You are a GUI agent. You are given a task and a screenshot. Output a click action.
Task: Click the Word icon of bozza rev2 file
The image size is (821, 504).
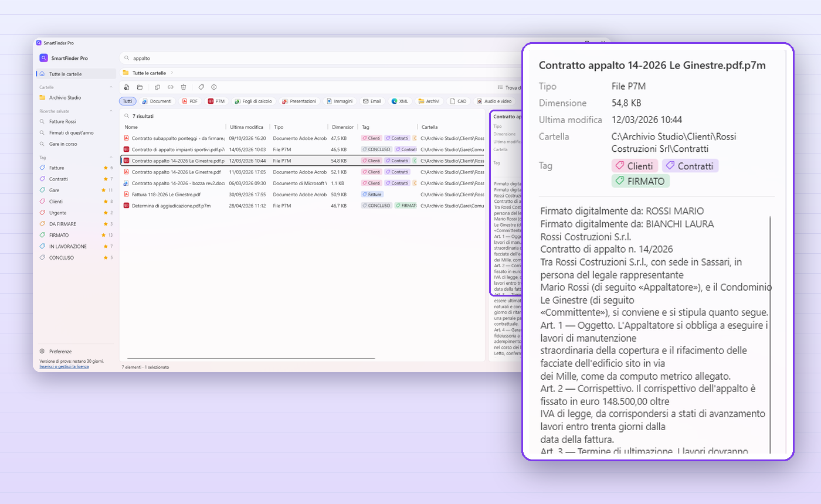click(x=126, y=183)
